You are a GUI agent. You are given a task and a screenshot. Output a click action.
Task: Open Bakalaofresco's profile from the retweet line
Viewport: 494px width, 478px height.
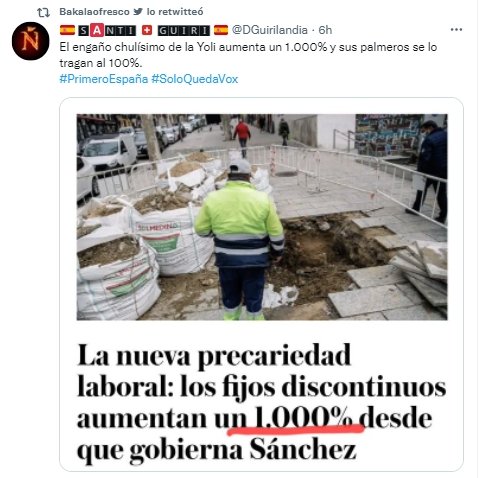point(94,12)
